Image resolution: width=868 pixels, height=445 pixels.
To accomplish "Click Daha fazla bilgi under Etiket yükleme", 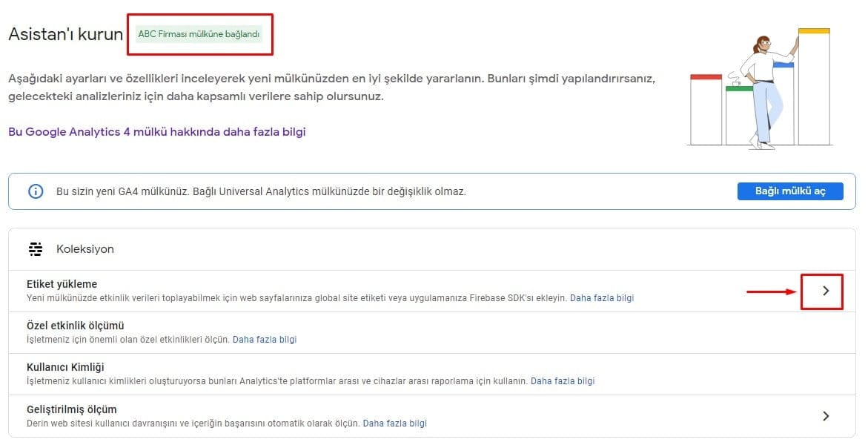I will pyautogui.click(x=602, y=298).
